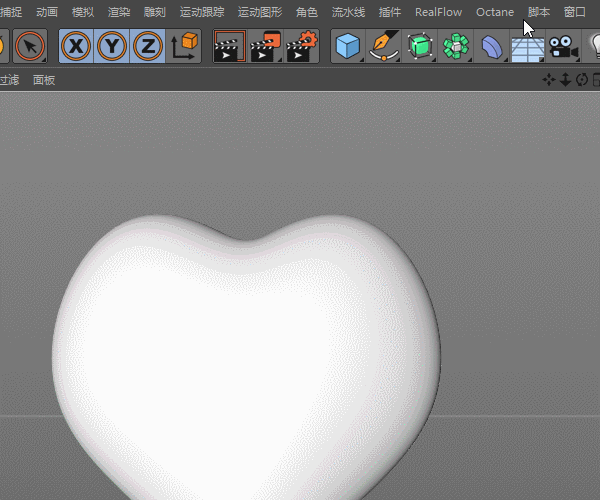Open the 动画 menu

tap(47, 12)
